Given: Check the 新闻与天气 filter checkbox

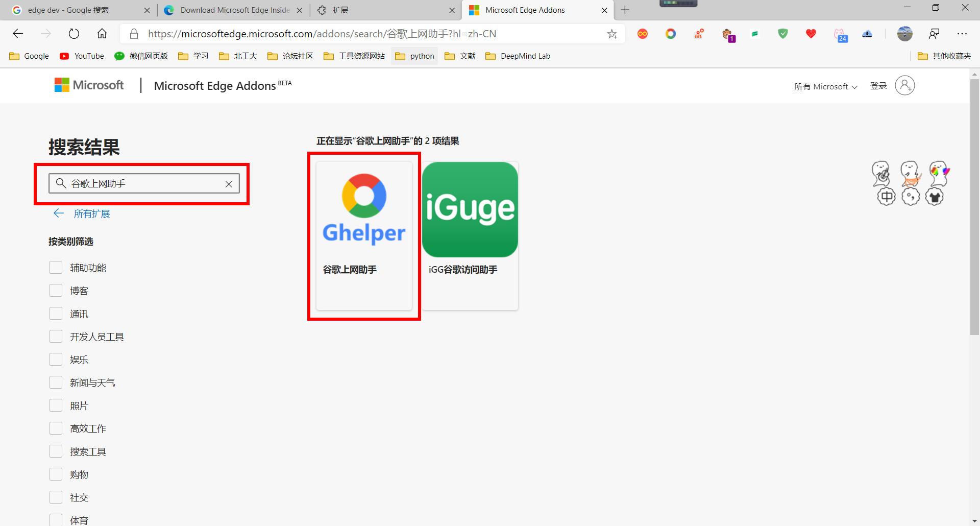Looking at the screenshot, I should point(56,382).
